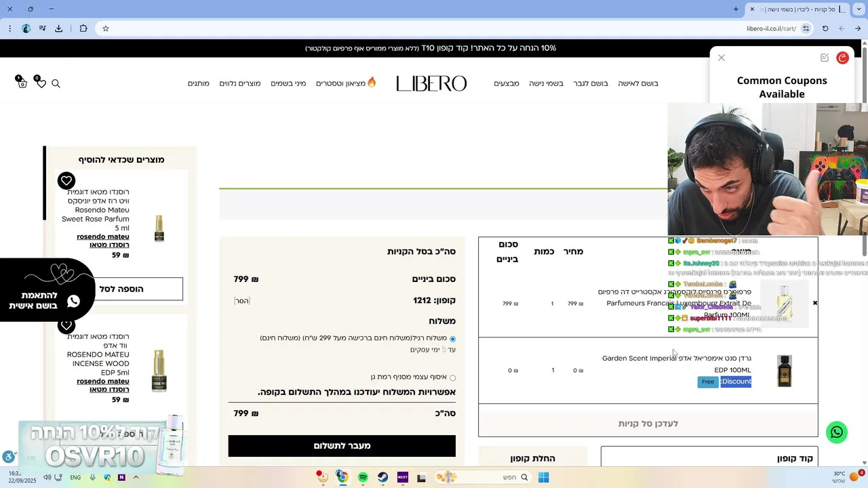Viewport: 868px width, 488px height.
Task: Select the regular shipping radio option
Action: point(452,339)
